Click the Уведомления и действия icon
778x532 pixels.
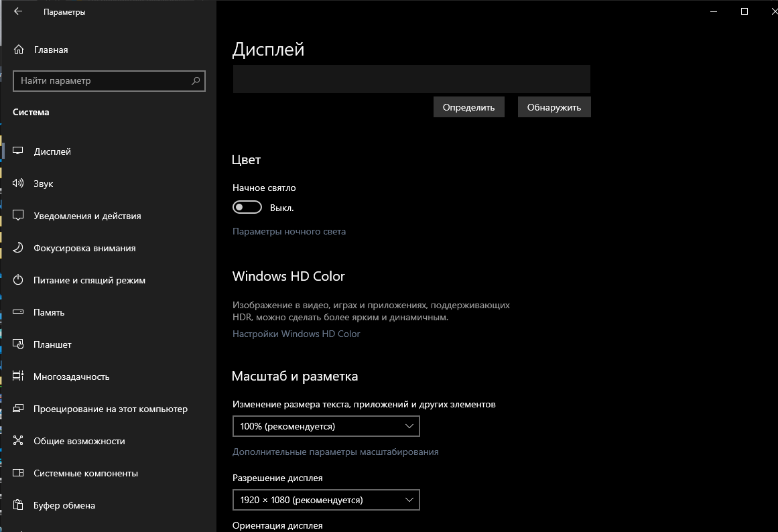tap(18, 215)
